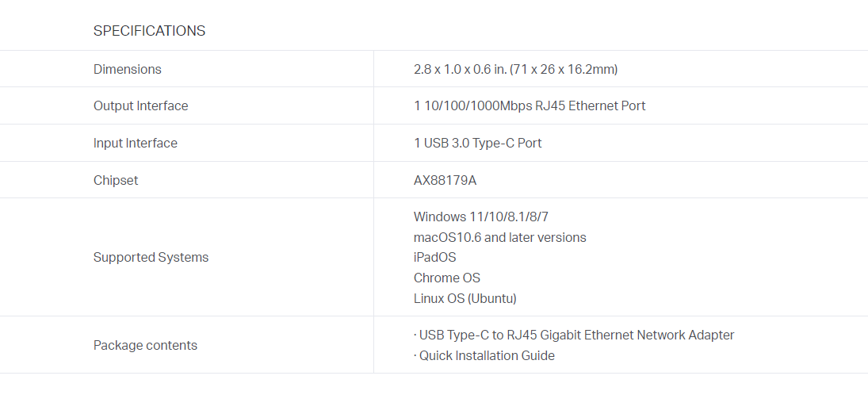Click the Dimensions row label
Image resolution: width=868 pixels, height=414 pixels.
pos(127,69)
